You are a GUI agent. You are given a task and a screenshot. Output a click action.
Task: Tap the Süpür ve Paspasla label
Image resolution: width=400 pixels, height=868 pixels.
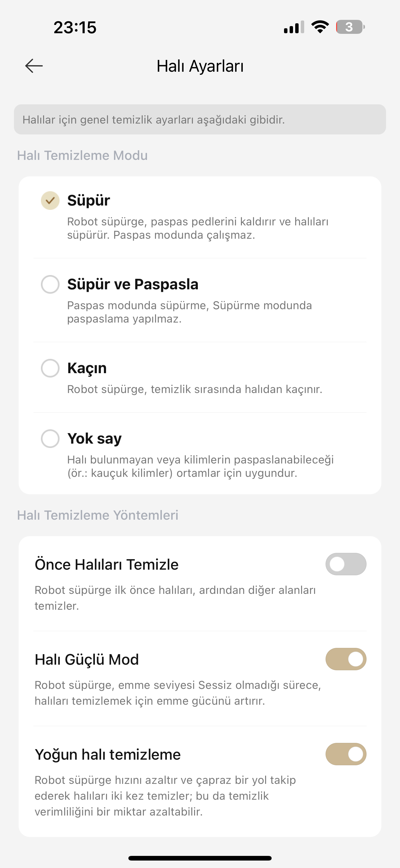click(x=133, y=284)
